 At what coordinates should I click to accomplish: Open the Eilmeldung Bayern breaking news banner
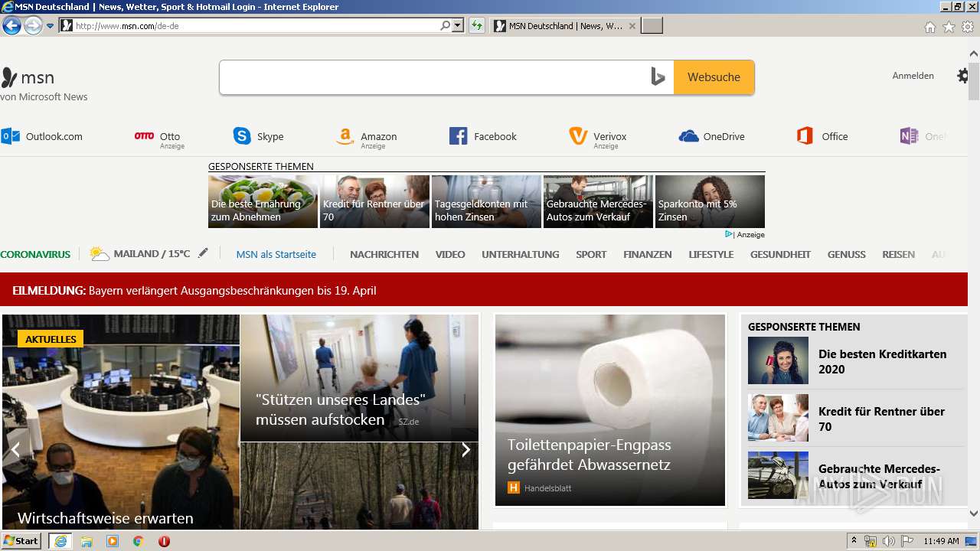point(484,290)
